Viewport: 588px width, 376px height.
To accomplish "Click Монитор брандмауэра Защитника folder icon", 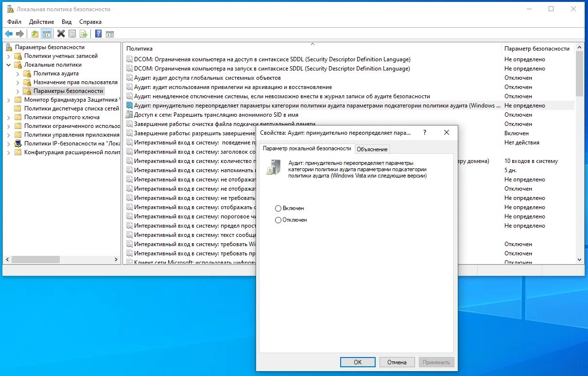I will coord(18,100).
